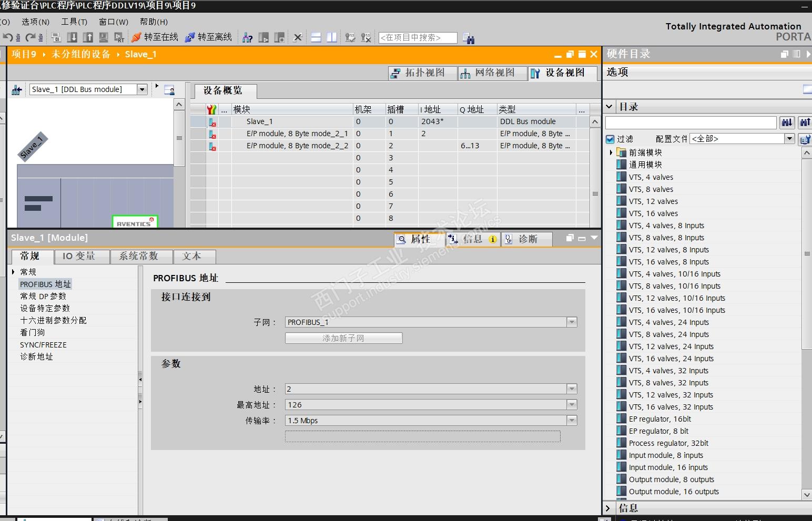
Task: Open the 地址 address dropdown
Action: [572, 389]
